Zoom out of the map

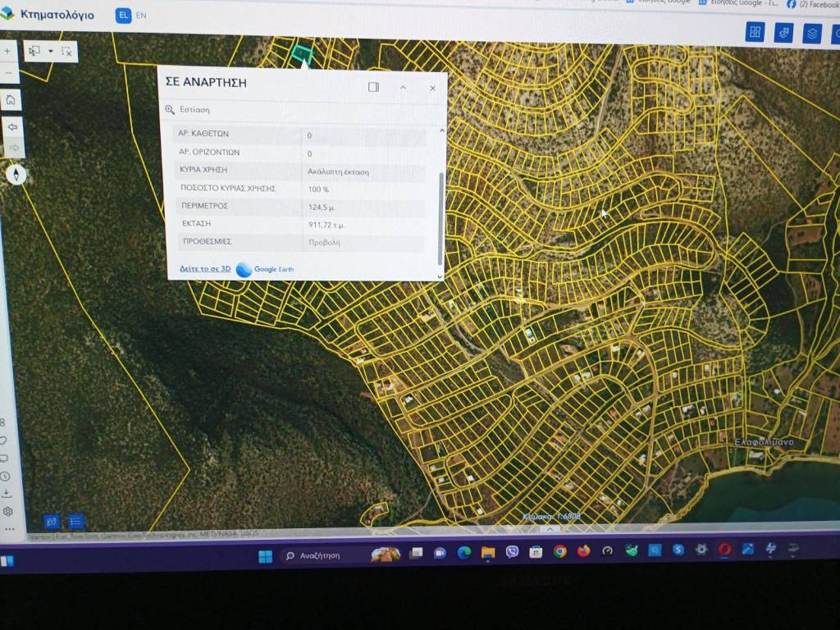tap(8, 74)
